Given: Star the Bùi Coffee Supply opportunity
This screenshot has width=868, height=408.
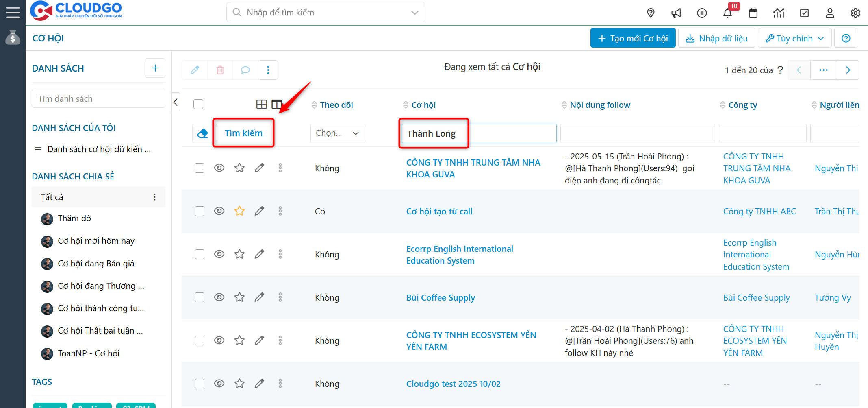Looking at the screenshot, I should point(239,297).
